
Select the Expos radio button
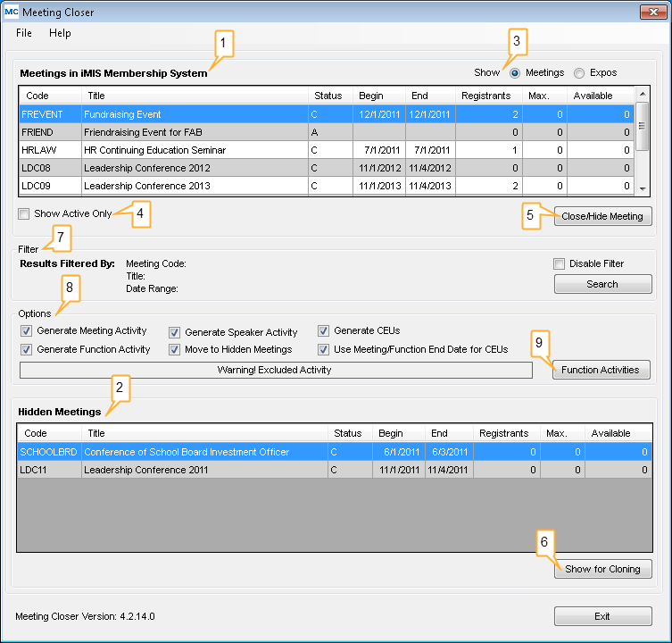point(579,72)
